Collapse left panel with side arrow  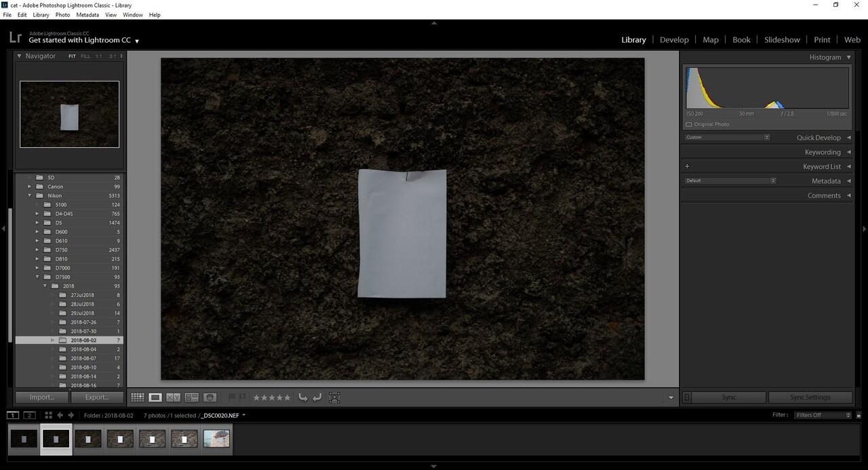click(3, 229)
